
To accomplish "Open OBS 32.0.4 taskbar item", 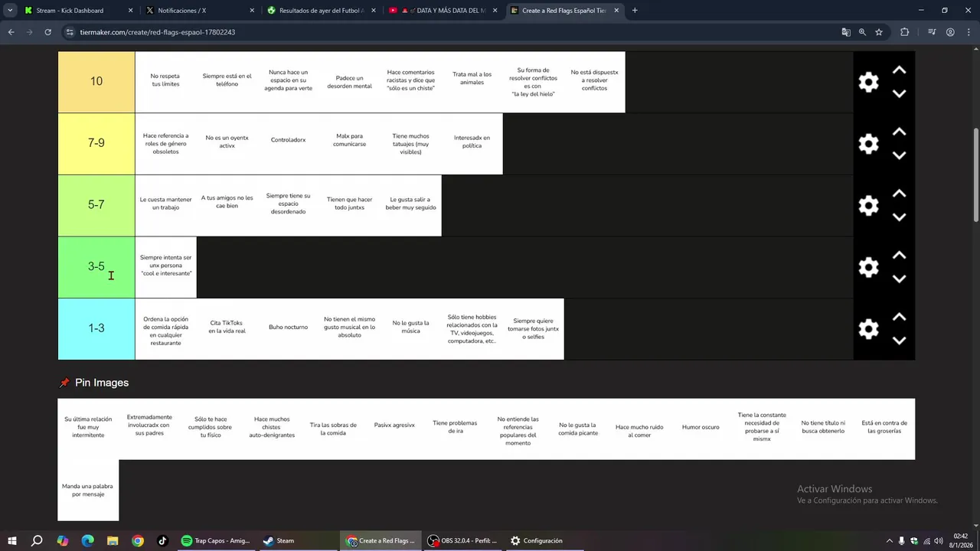I will click(462, 540).
